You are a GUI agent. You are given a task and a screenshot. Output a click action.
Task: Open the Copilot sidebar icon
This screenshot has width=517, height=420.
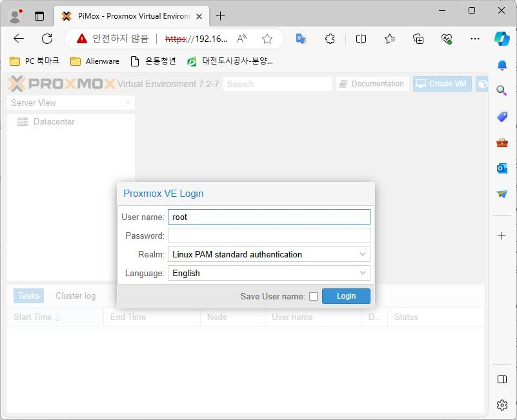[x=502, y=39]
